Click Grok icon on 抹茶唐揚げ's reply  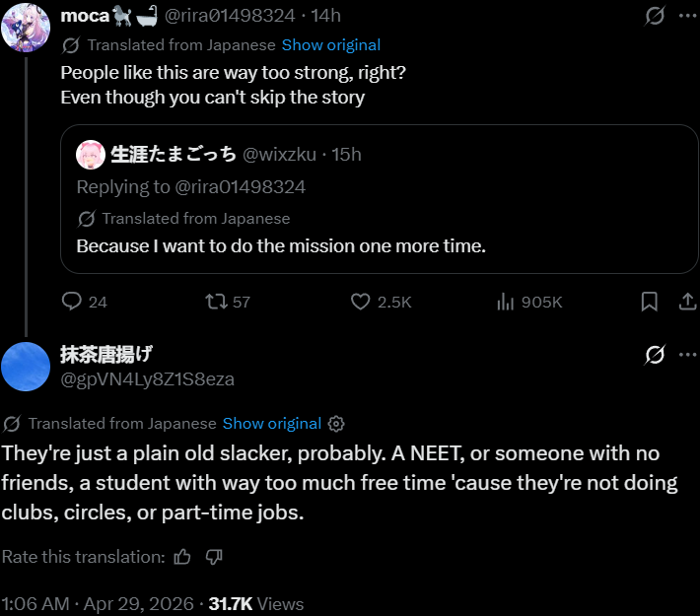click(655, 356)
